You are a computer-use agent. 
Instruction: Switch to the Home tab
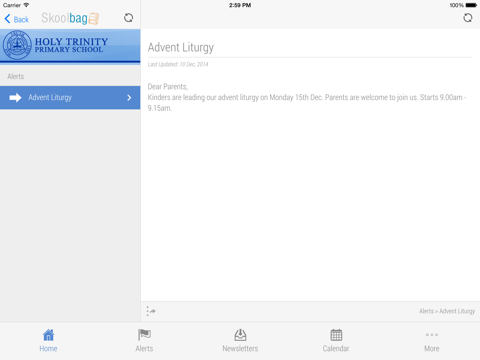coord(48,340)
